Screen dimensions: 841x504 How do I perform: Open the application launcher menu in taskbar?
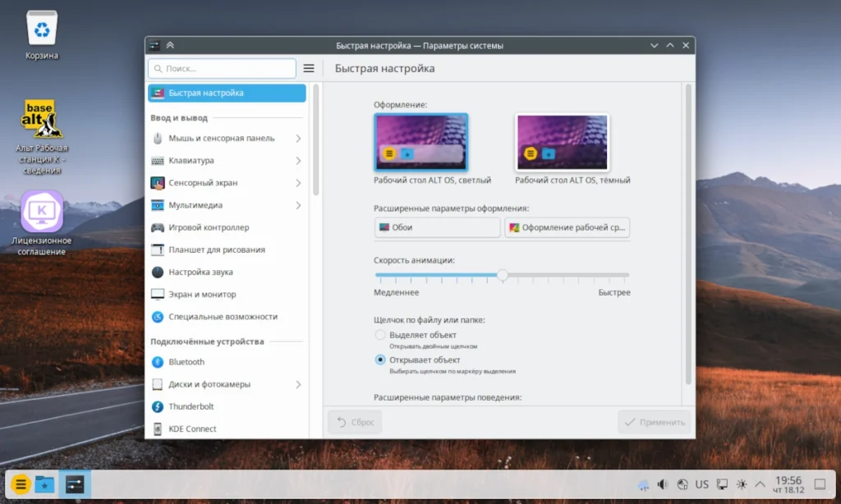coord(21,484)
